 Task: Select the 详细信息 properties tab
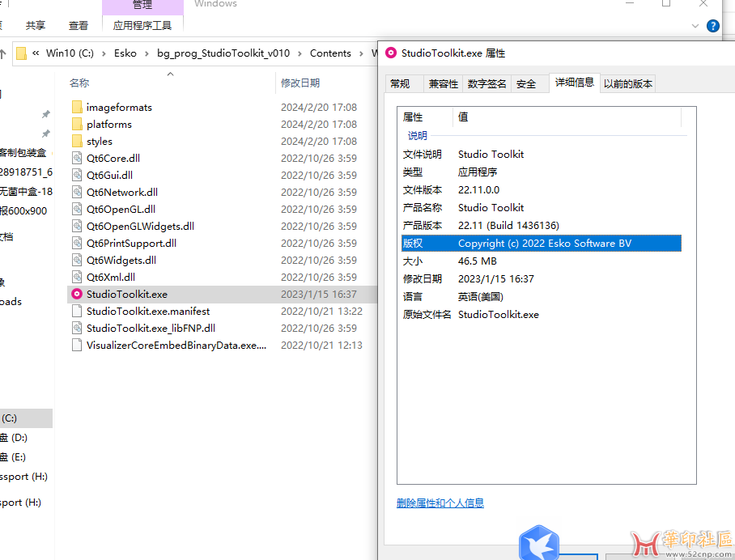575,83
